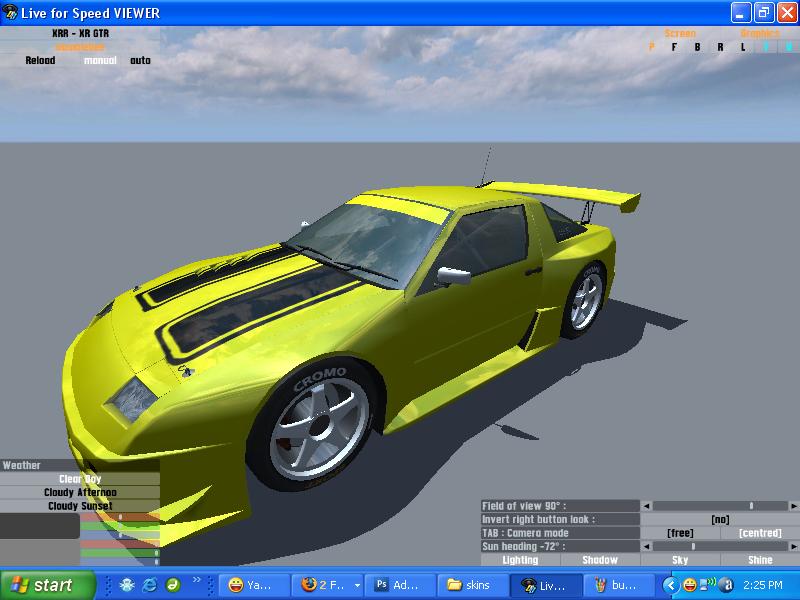This screenshot has width=800, height=600.
Task: Open the Lighting tab
Action: coord(520,560)
